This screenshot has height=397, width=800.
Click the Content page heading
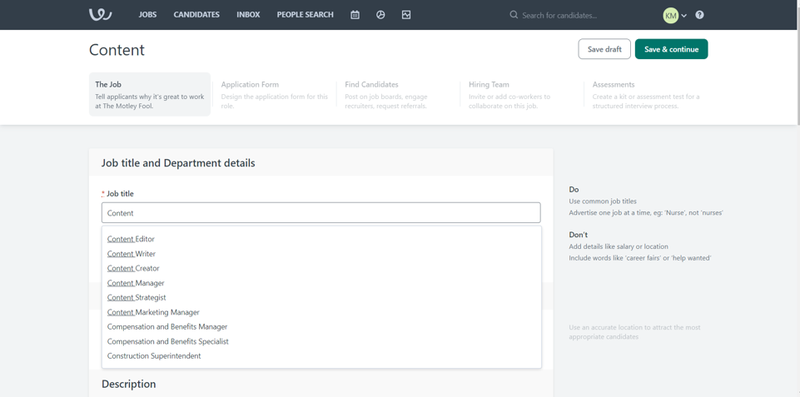point(117,49)
